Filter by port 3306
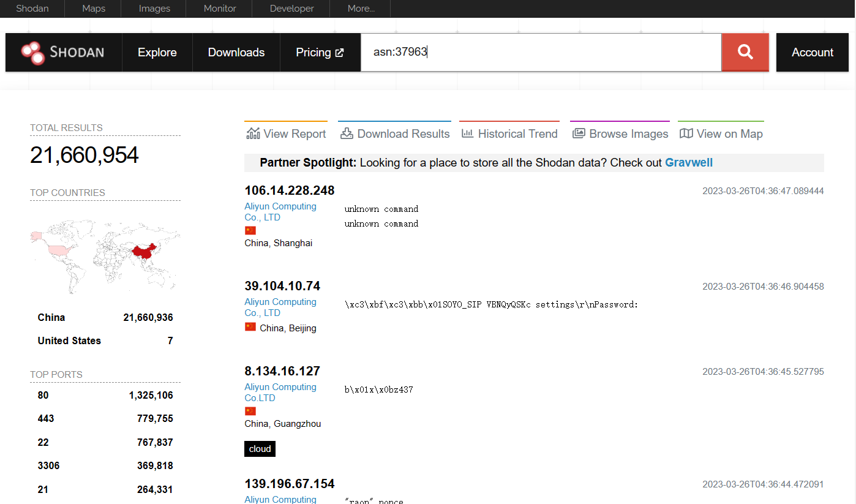Viewport: 856px width, 504px height. point(48,465)
